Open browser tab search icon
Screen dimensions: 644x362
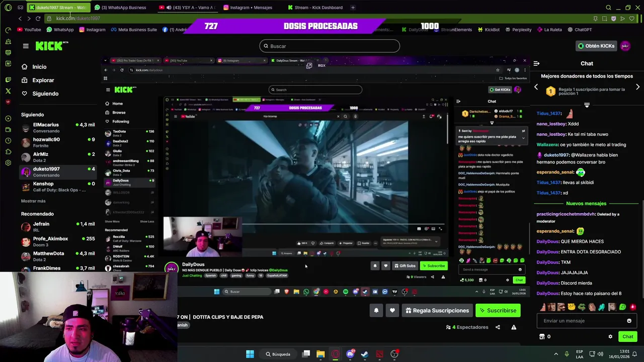608,8
